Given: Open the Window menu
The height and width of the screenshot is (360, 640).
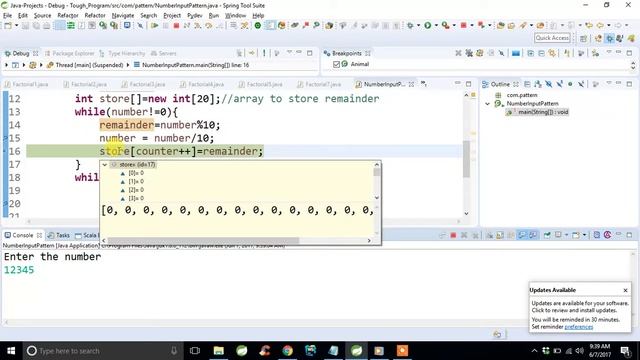Looking at the screenshot, I should (236, 16).
